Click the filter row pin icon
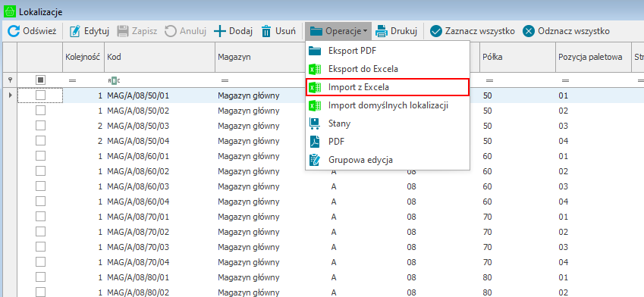 (11, 80)
